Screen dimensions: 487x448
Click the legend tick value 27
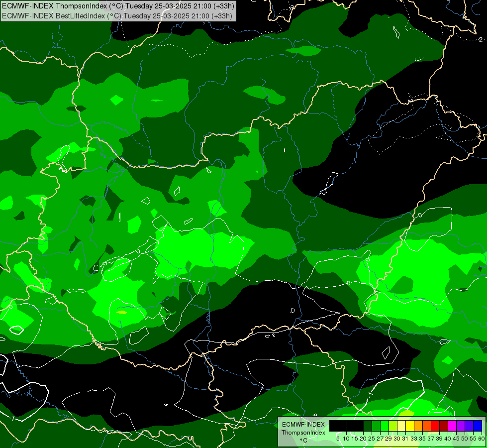coord(381,439)
